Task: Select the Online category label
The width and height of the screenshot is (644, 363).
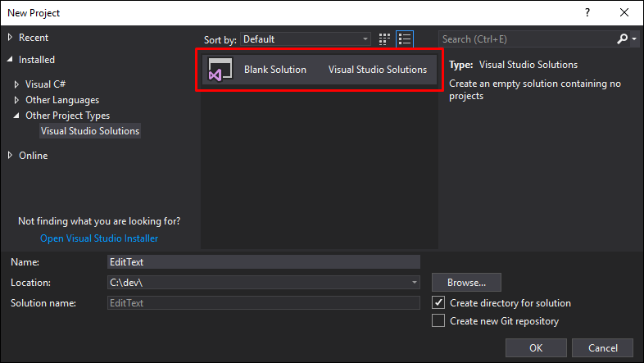Action: 34,155
